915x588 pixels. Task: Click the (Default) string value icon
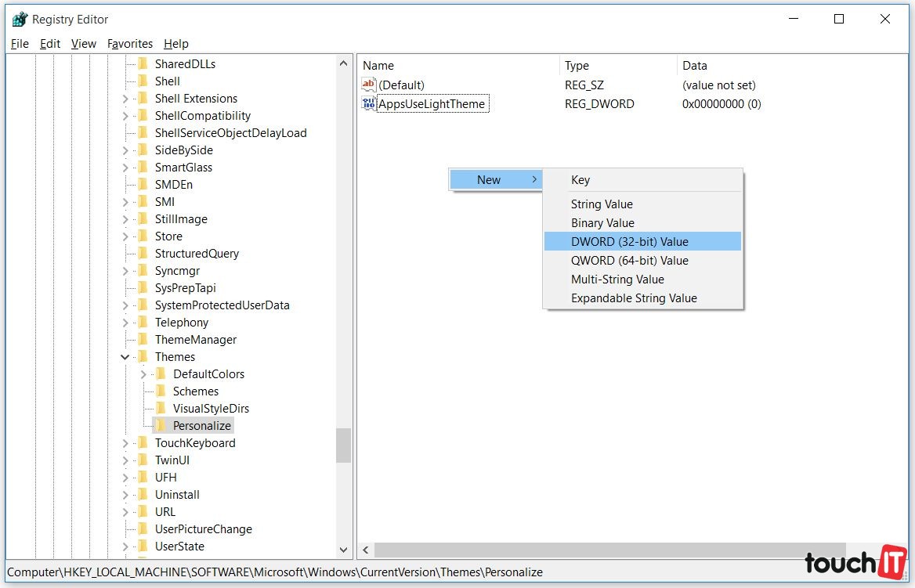coord(369,85)
